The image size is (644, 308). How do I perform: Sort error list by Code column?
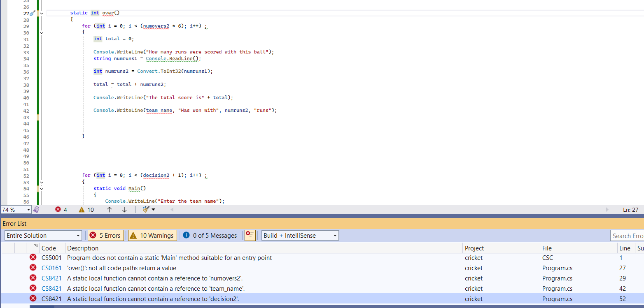pos(52,248)
